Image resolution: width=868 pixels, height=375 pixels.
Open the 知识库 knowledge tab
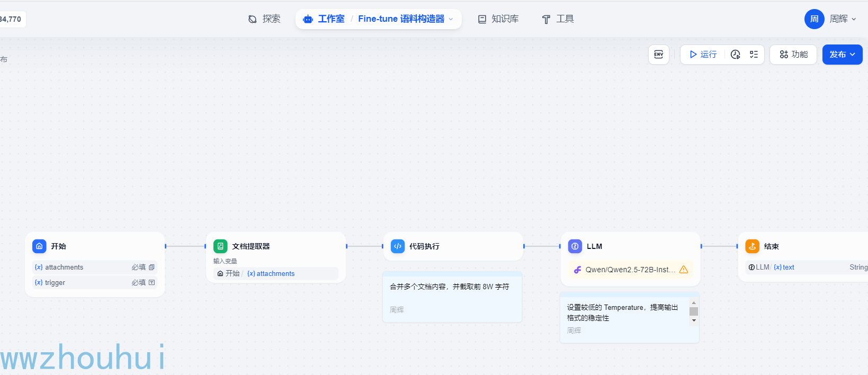pos(498,19)
